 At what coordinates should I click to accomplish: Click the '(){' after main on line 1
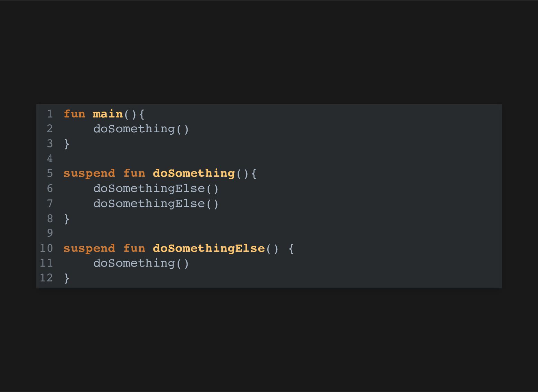pos(134,114)
